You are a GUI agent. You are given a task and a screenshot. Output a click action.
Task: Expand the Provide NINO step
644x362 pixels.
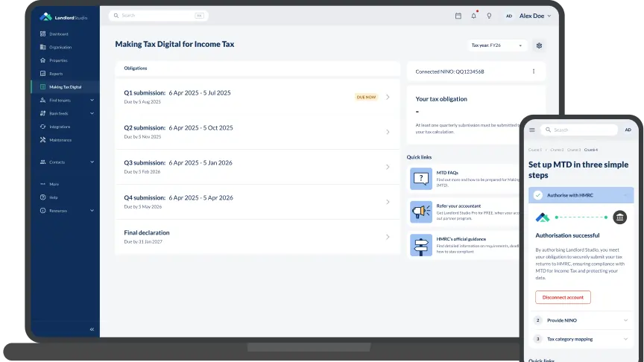pyautogui.click(x=581, y=320)
